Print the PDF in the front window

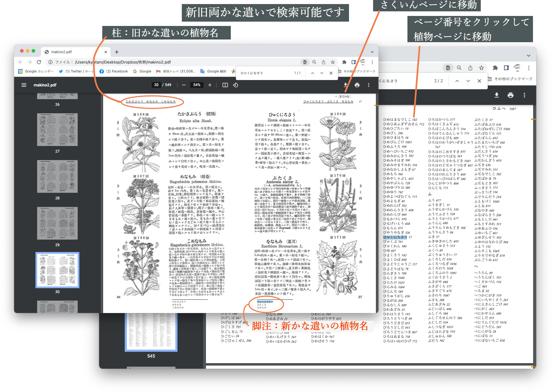pyautogui.click(x=357, y=85)
